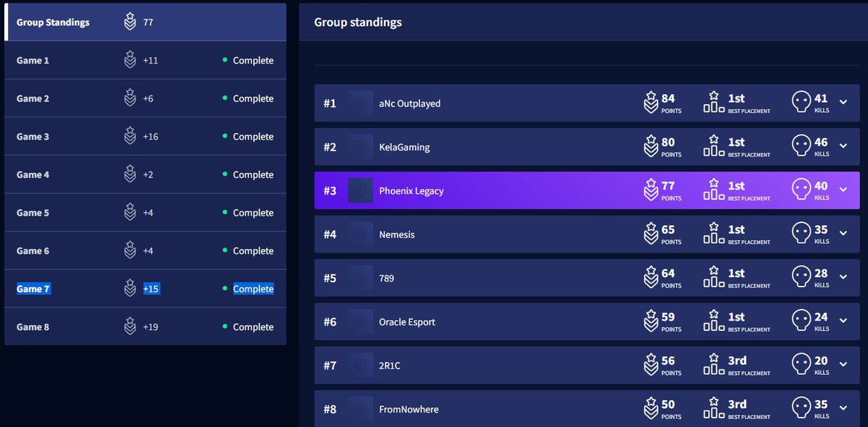
Task: Click the points medal icon for Nemesis
Action: [x=650, y=234]
